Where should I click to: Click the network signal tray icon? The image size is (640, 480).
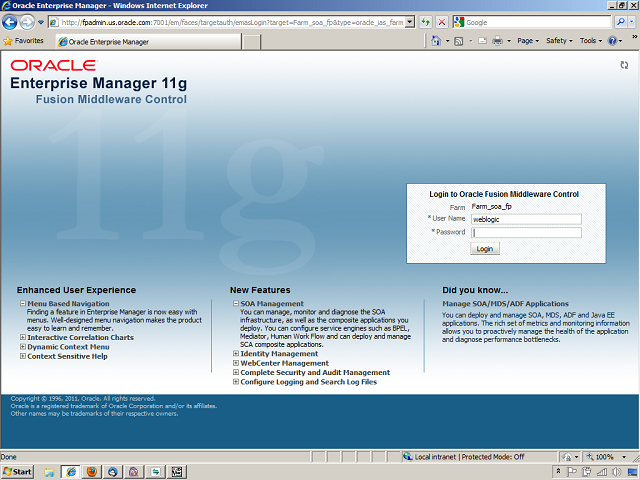click(602, 472)
